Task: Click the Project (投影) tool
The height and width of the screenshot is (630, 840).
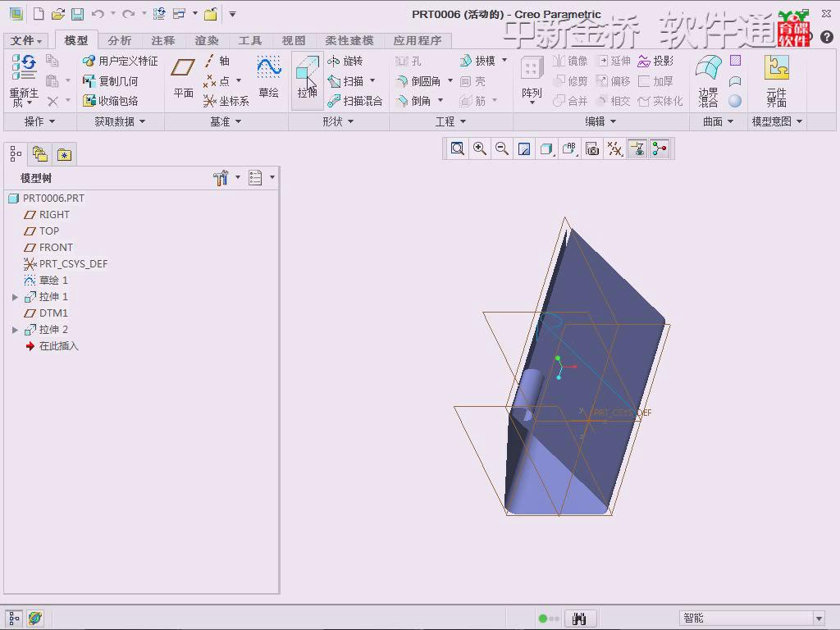Action: pyautogui.click(x=655, y=61)
